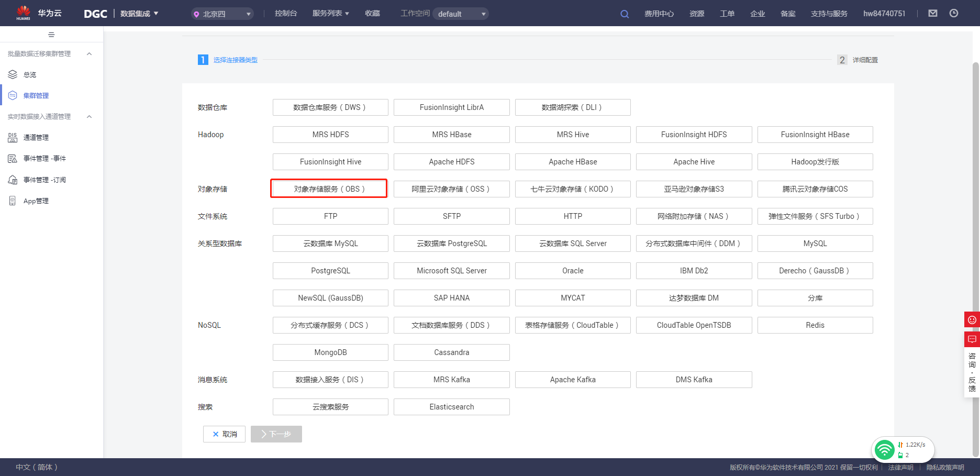The width and height of the screenshot is (980, 476).
Task: Click the 详细配置 step 2 label
Action: [x=865, y=60]
